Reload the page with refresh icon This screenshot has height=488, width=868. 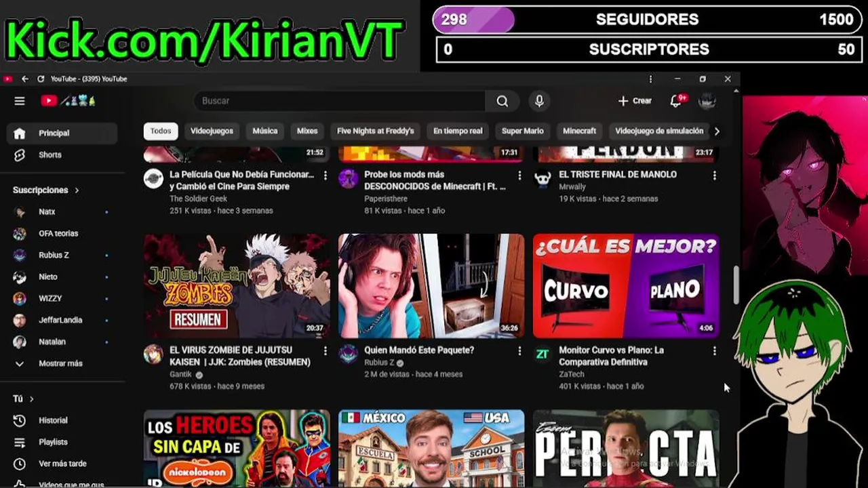click(x=41, y=79)
